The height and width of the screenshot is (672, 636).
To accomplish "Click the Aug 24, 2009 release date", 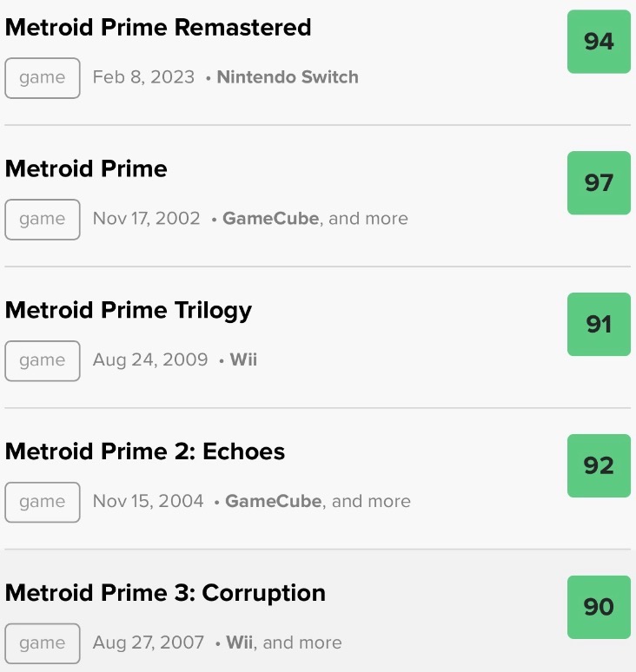I will (x=150, y=360).
